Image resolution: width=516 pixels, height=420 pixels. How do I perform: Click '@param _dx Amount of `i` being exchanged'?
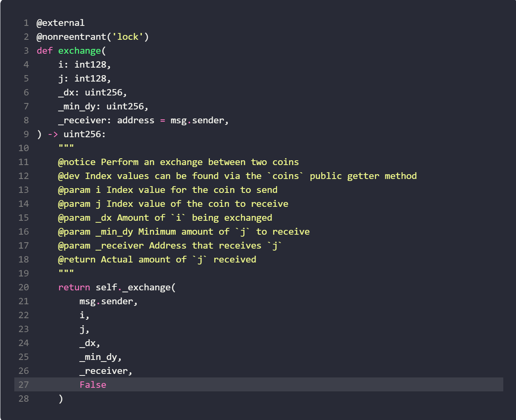click(x=165, y=218)
